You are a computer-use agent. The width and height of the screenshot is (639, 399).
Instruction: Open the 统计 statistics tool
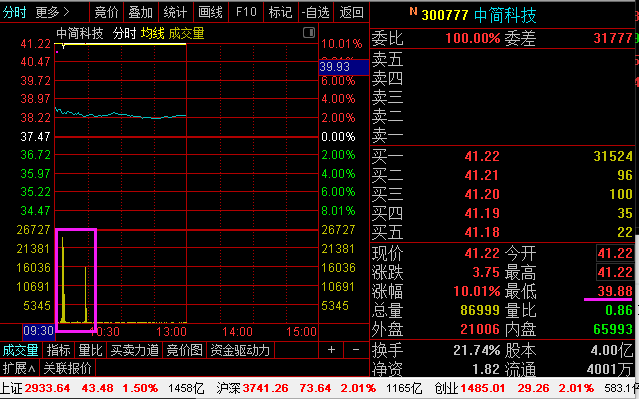pyautogui.click(x=175, y=12)
